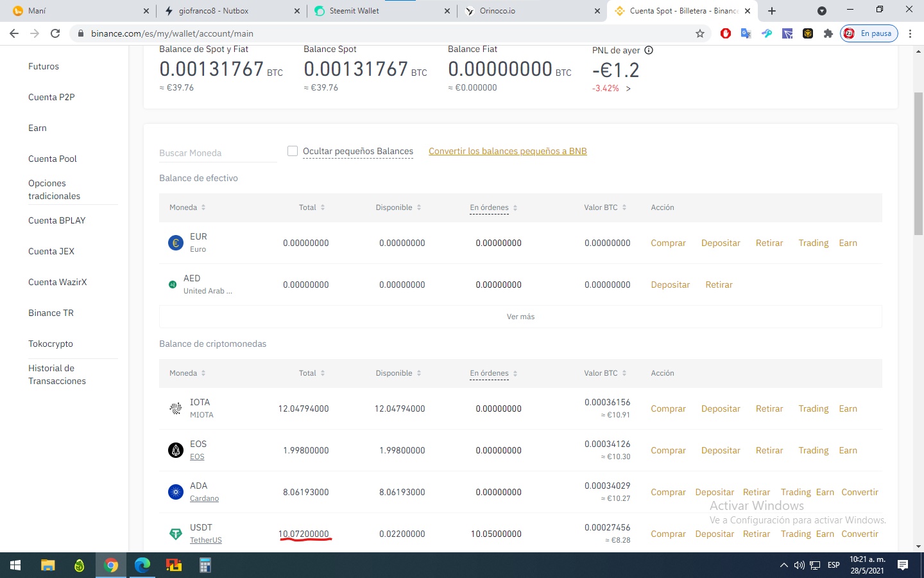
Task: Reload the page
Action: click(55, 33)
